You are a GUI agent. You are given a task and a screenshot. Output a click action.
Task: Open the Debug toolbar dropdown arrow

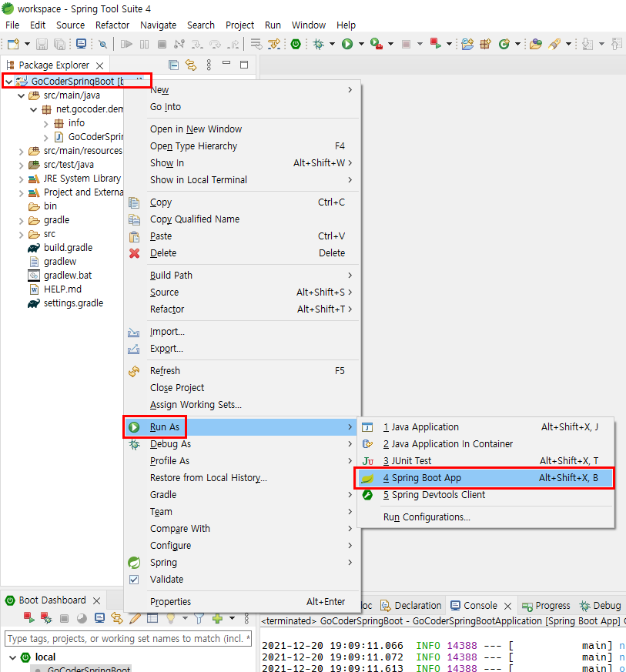coord(332,44)
